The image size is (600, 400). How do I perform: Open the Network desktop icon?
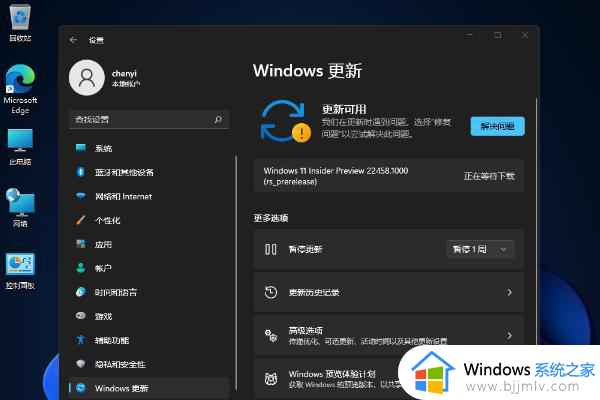click(x=20, y=208)
